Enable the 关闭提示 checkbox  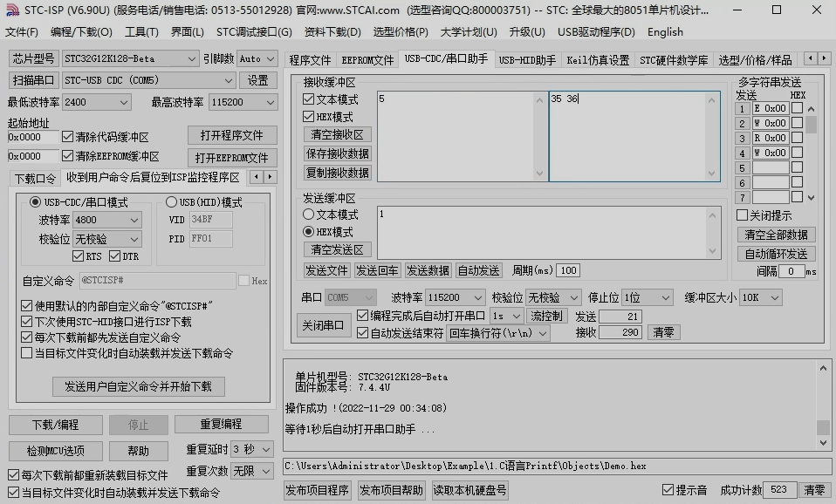pyautogui.click(x=743, y=215)
